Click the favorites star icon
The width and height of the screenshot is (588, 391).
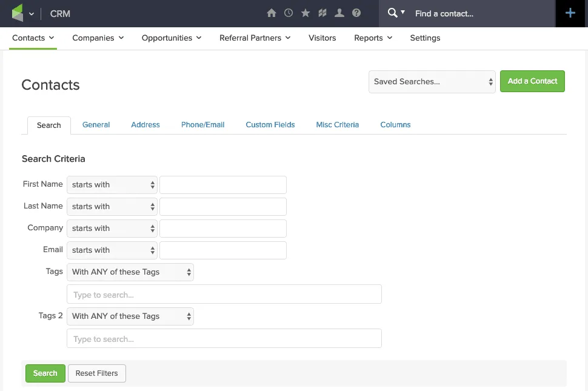click(306, 13)
